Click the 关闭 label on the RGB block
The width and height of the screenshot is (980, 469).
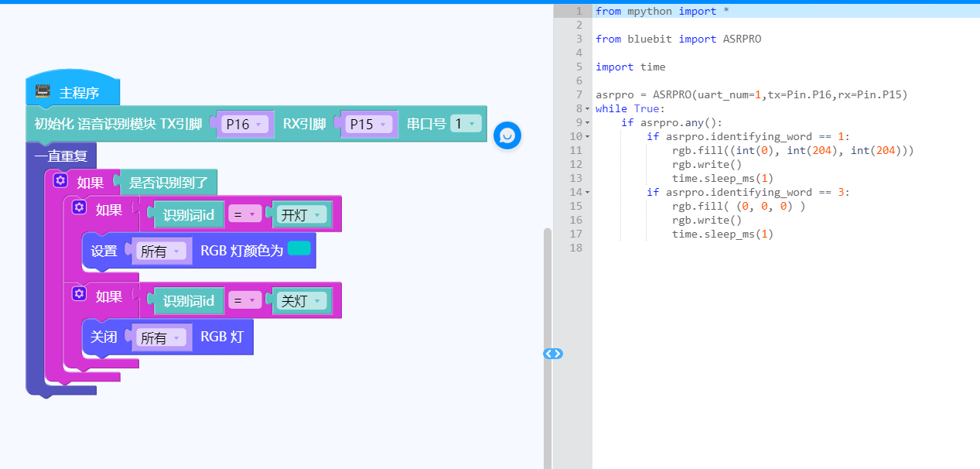point(104,337)
